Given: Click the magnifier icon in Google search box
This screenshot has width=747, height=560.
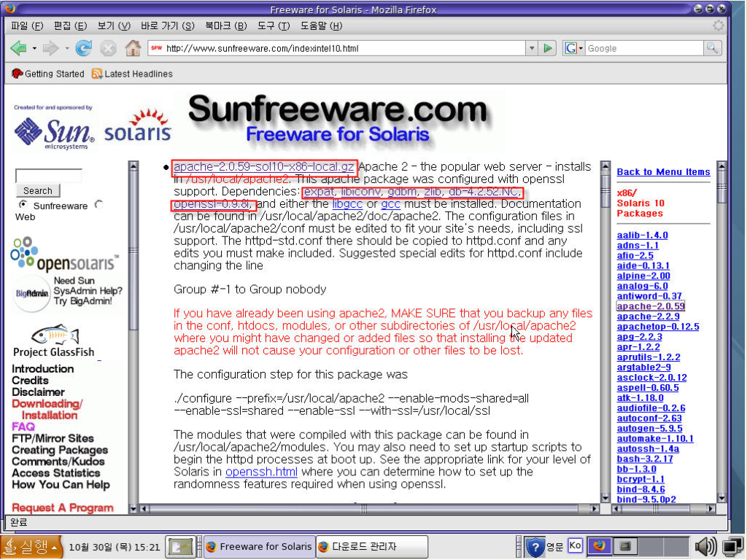Looking at the screenshot, I should pyautogui.click(x=712, y=48).
